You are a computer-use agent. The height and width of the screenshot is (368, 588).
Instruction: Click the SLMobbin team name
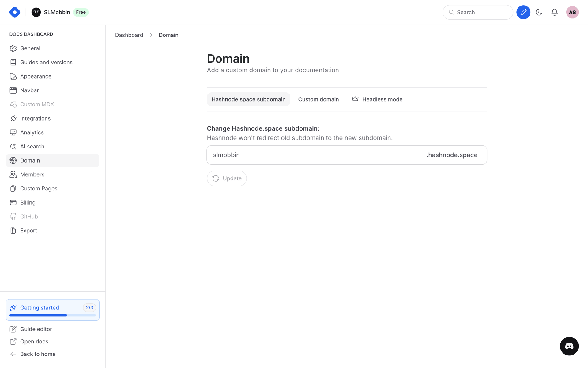point(57,12)
